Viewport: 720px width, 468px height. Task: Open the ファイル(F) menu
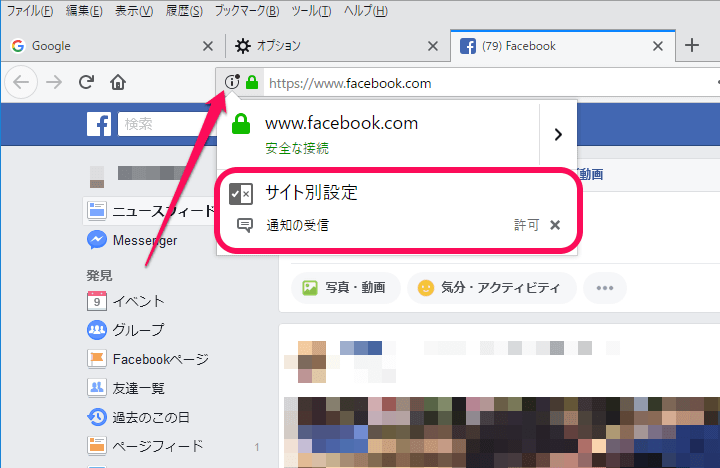[30, 11]
